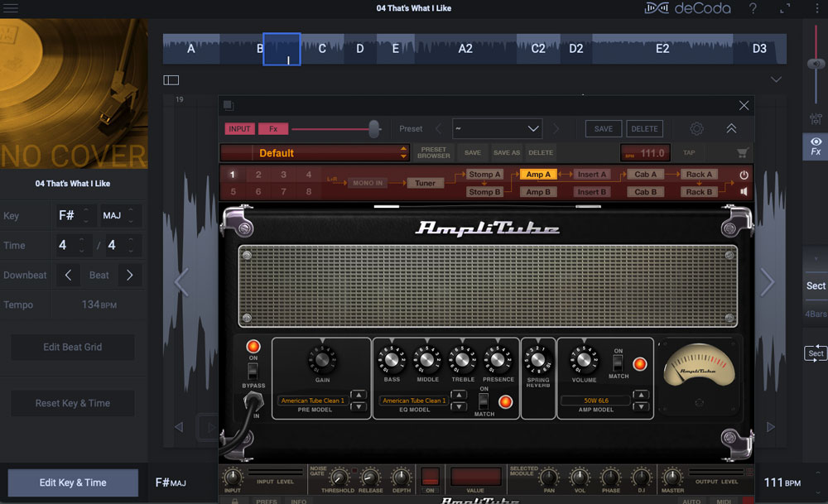The height and width of the screenshot is (504, 828).
Task: Click AmpliTube SAVE AS button
Action: coord(507,153)
